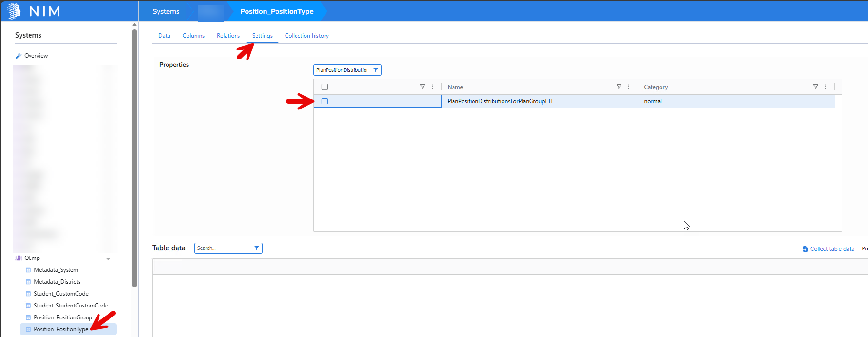Image resolution: width=868 pixels, height=337 pixels.
Task: Click the NIM logo icon
Action: (x=14, y=11)
